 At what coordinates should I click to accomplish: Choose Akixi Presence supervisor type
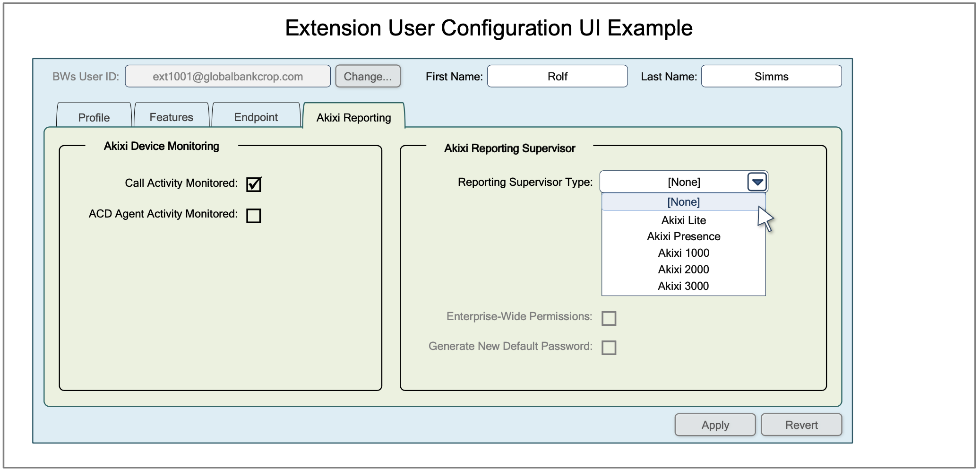(x=683, y=236)
